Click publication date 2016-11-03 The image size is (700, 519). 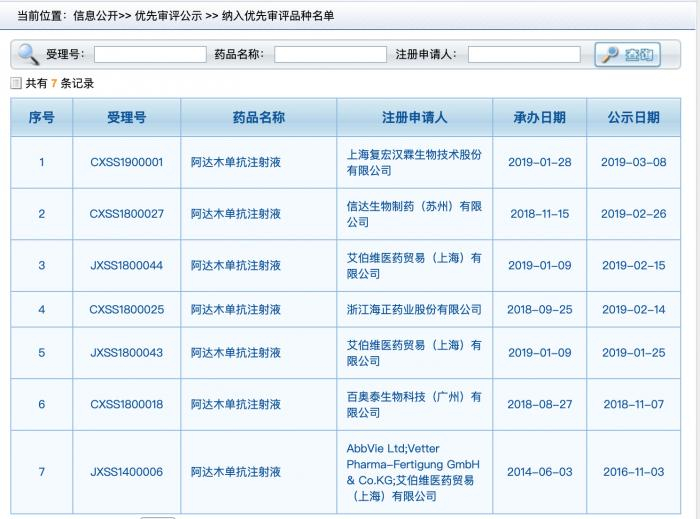[633, 472]
